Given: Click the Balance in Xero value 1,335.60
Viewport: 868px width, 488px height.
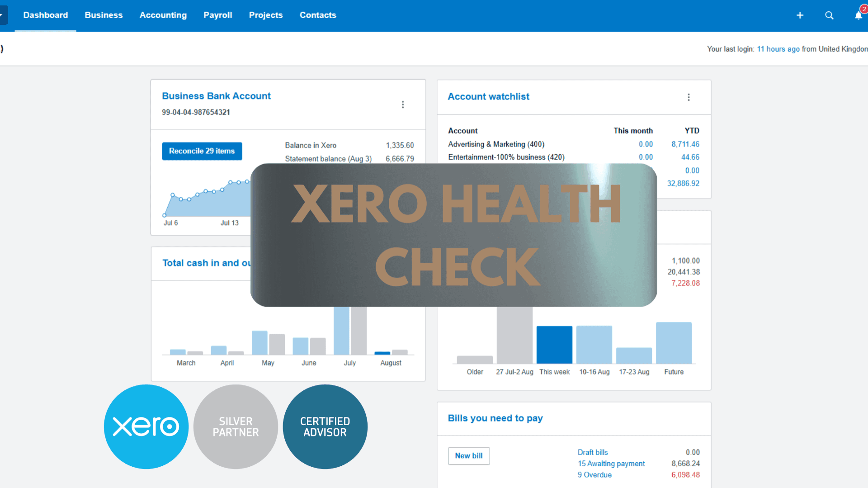Looking at the screenshot, I should [400, 146].
